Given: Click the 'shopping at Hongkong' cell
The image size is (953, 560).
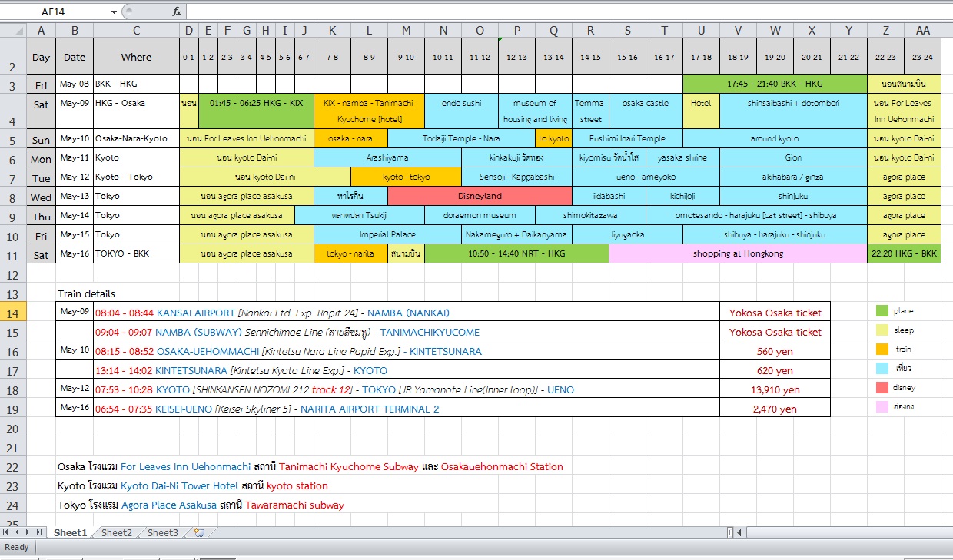Looking at the screenshot, I should (x=738, y=253).
